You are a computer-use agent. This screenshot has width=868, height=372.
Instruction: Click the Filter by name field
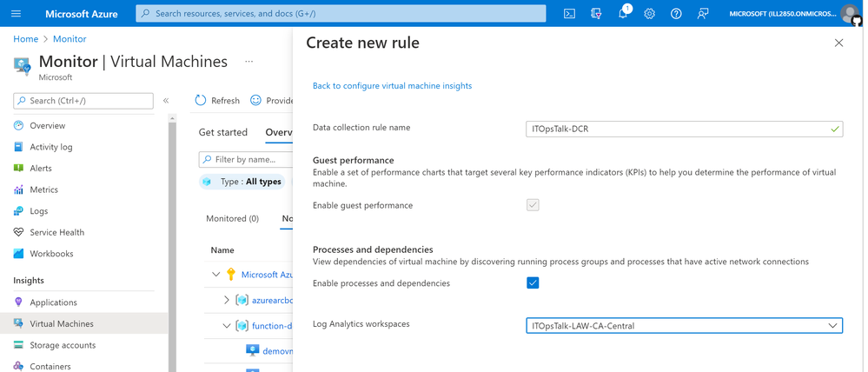pos(245,159)
